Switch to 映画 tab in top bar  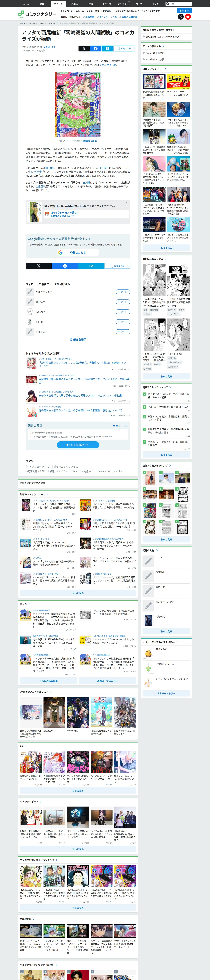tap(91, 4)
